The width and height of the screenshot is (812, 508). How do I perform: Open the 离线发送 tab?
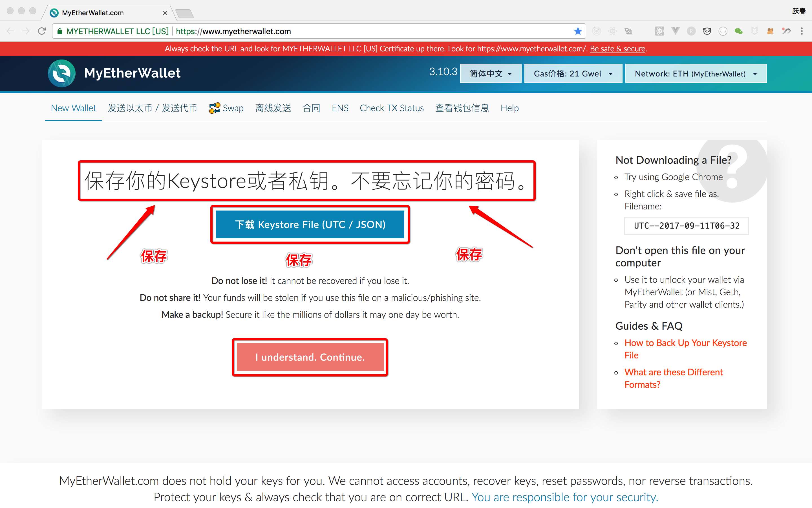coord(273,108)
